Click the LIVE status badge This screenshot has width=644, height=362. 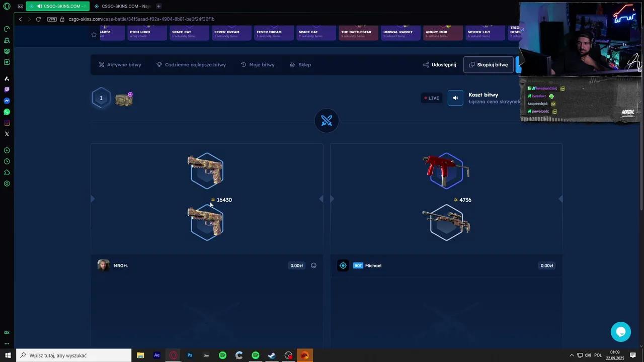coord(432,98)
